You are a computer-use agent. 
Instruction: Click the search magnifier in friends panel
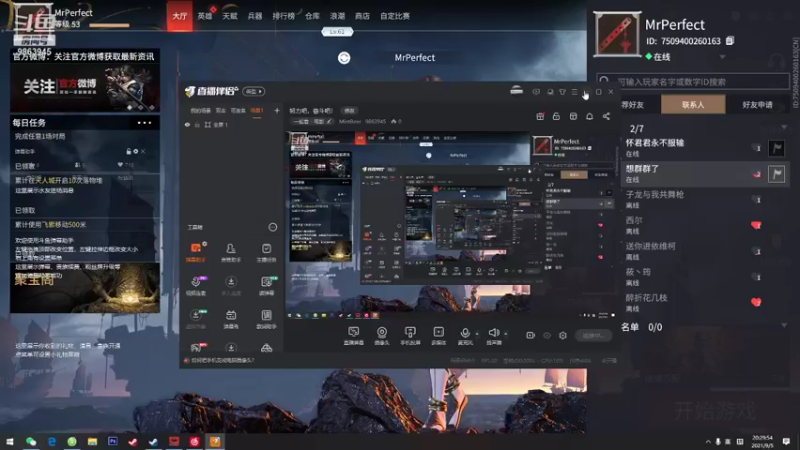pos(605,81)
